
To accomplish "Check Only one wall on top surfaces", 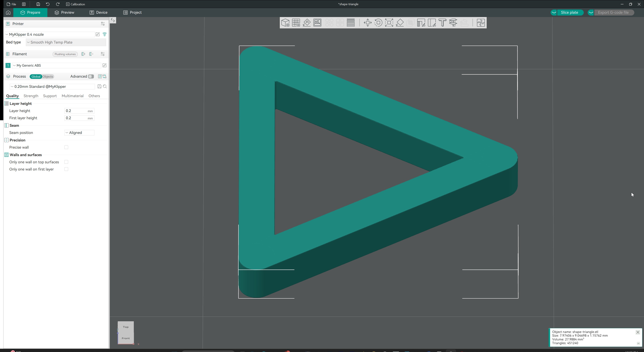I will 66,162.
